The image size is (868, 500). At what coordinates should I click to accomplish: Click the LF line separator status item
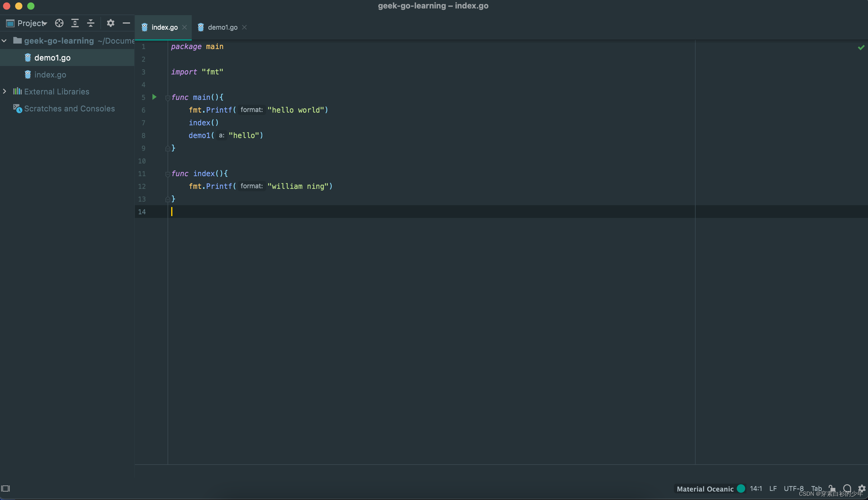click(773, 488)
